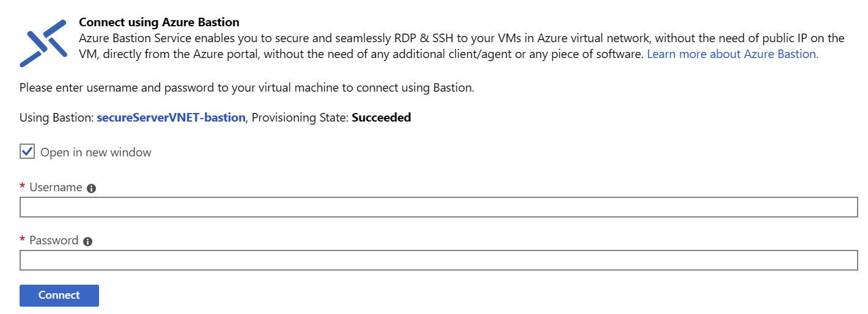The width and height of the screenshot is (868, 314).
Task: Click the info icon beside Password
Action: click(87, 241)
